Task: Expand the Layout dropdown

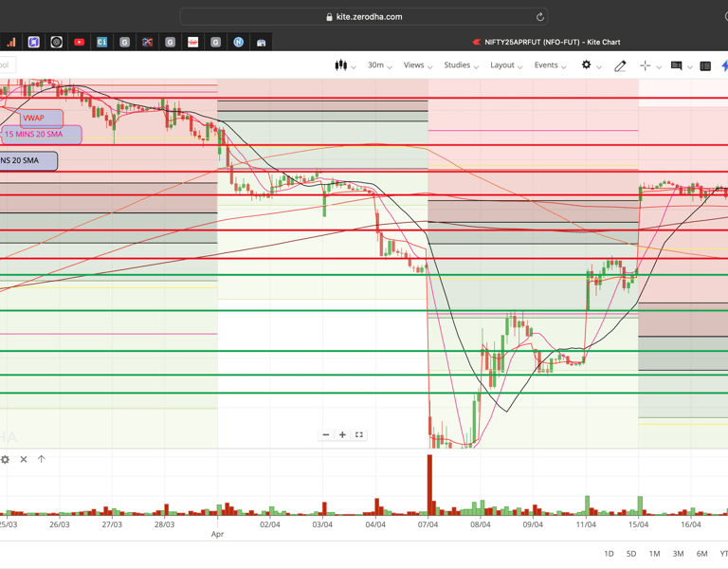Action: coord(506,65)
